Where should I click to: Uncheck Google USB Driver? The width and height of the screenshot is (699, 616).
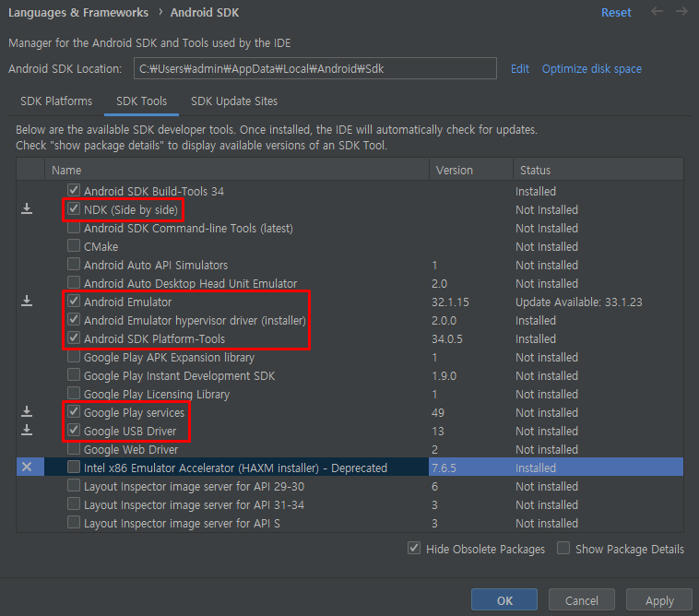74,430
